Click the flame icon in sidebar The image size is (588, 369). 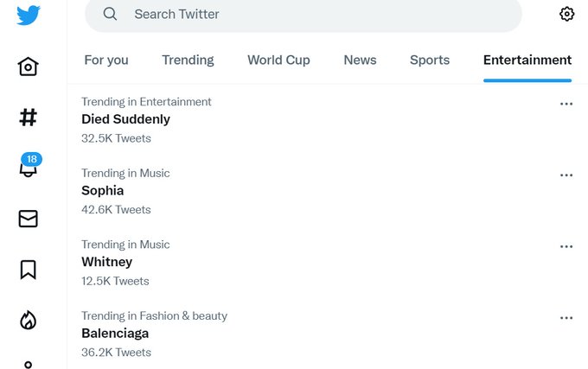29,321
